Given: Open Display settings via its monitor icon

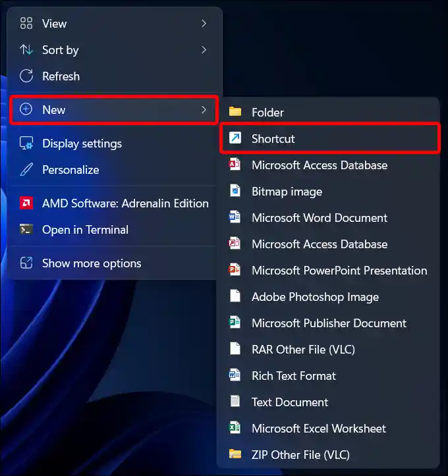Looking at the screenshot, I should point(26,144).
